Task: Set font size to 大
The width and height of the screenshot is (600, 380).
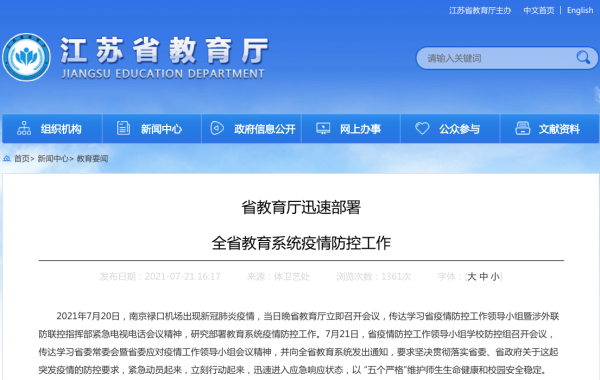Action: coord(472,276)
